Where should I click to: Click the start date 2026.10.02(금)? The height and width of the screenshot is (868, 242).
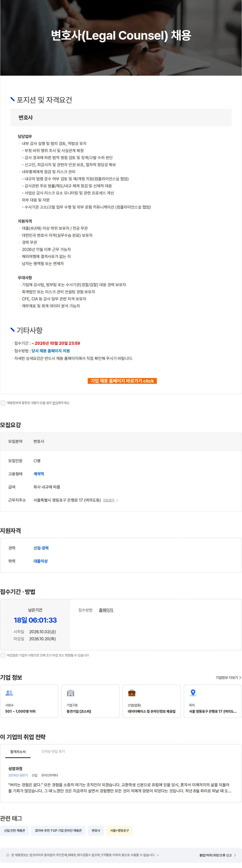click(42, 632)
